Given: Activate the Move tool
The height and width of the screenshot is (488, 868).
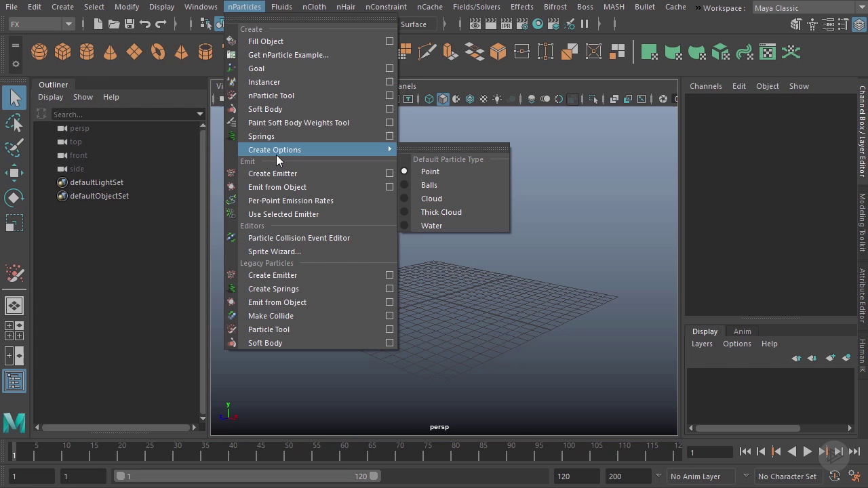Looking at the screenshot, I should pyautogui.click(x=14, y=173).
